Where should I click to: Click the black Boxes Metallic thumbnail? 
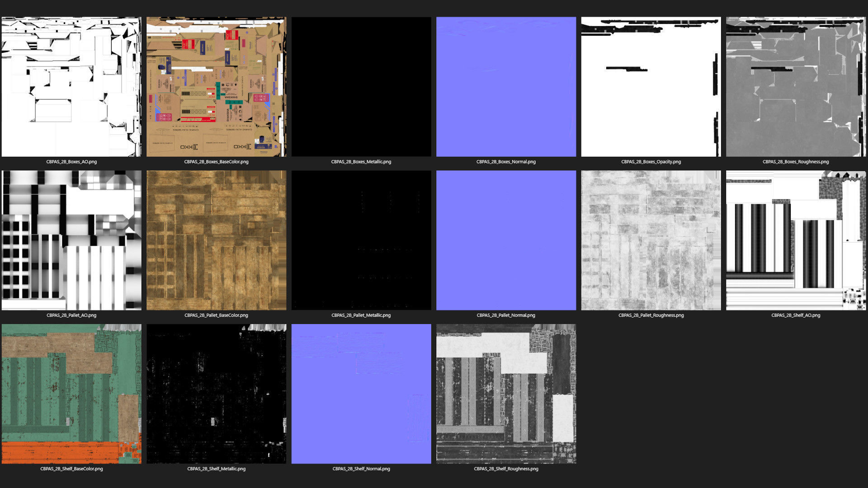[361, 87]
